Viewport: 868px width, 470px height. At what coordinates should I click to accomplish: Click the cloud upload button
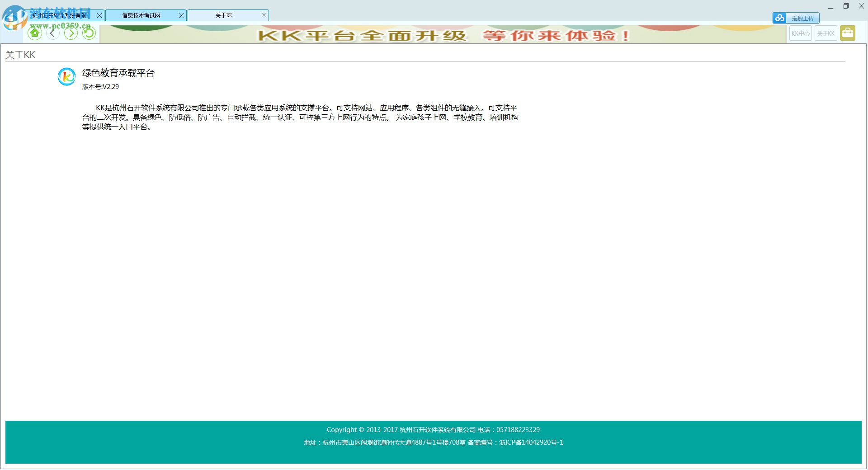tap(796, 18)
